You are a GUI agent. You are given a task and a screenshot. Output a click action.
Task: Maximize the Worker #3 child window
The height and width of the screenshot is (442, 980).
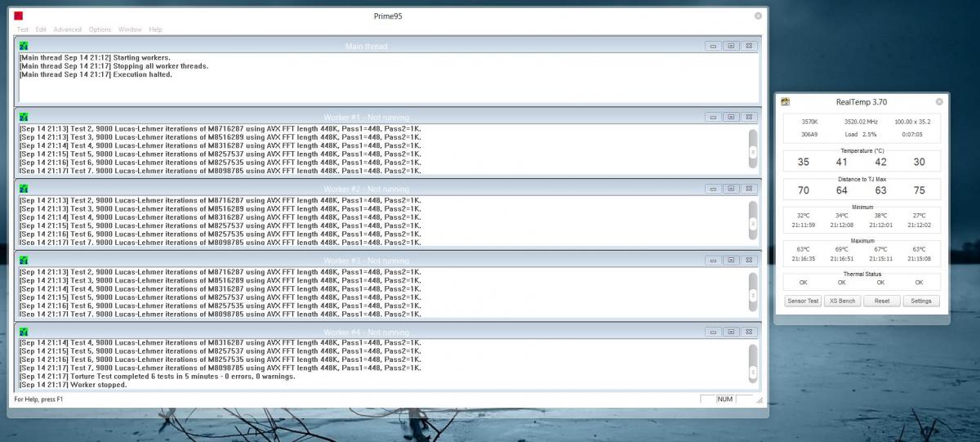tap(731, 260)
